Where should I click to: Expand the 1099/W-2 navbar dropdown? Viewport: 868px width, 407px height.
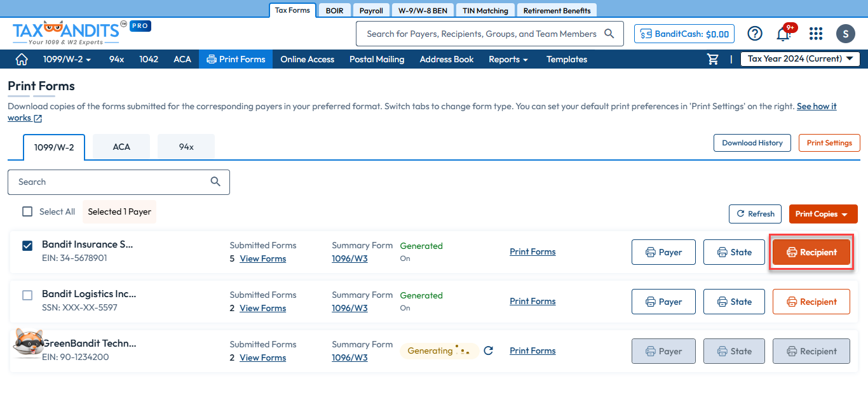[x=67, y=59]
